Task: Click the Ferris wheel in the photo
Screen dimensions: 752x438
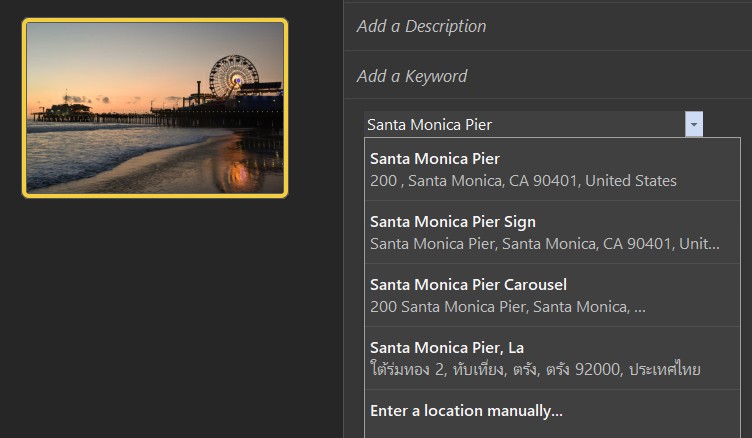Action: coord(234,76)
